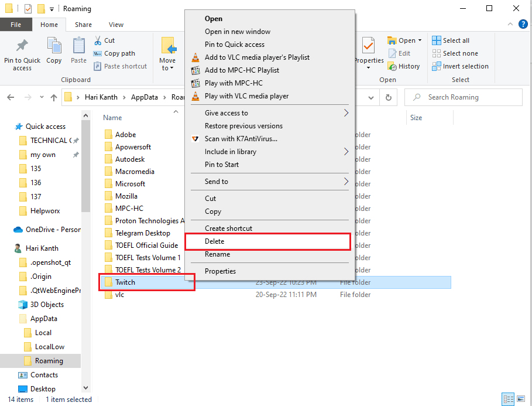Click navigation pane scrollbar down arrow
532x406 pixels.
[86, 388]
